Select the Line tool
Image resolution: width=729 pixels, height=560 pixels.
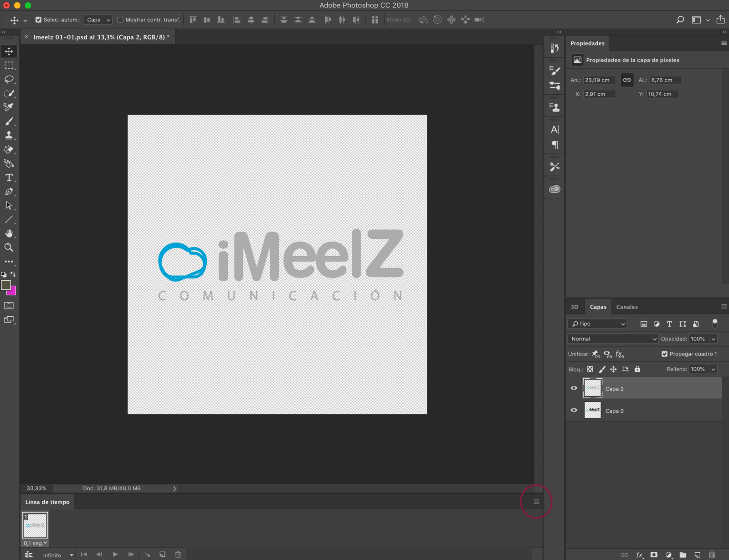9,220
